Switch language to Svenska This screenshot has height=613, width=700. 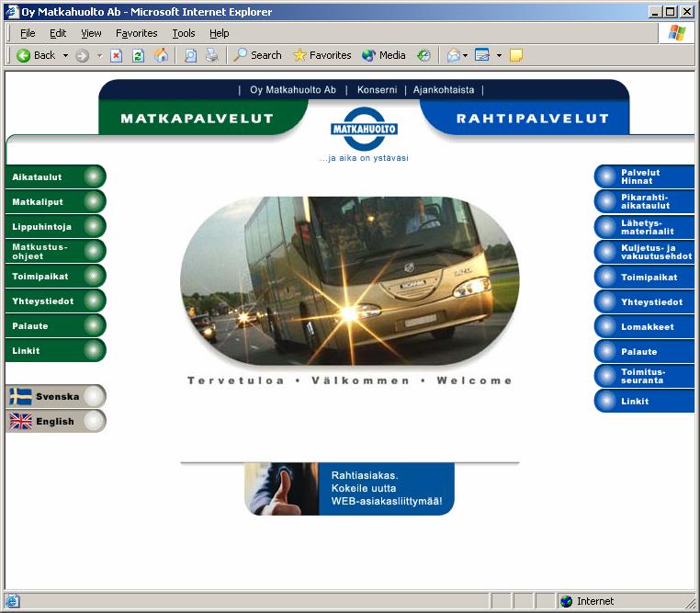coord(56,396)
